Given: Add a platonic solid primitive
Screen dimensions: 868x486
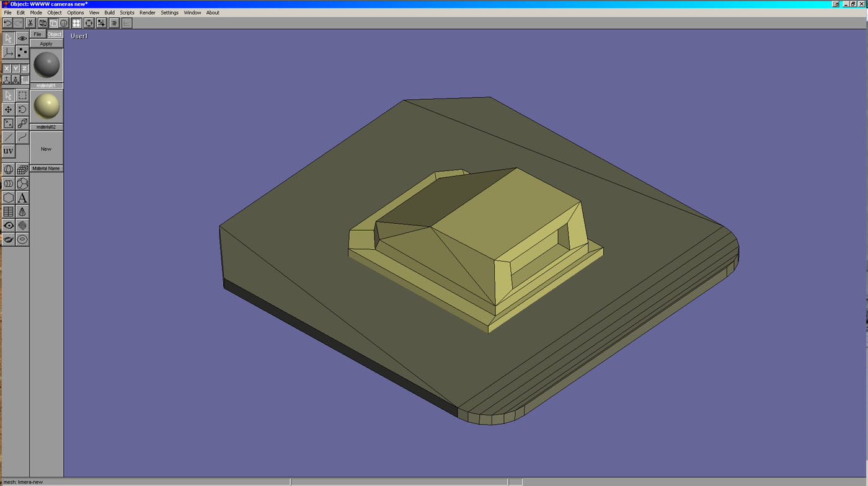Looking at the screenshot, I should (x=22, y=183).
